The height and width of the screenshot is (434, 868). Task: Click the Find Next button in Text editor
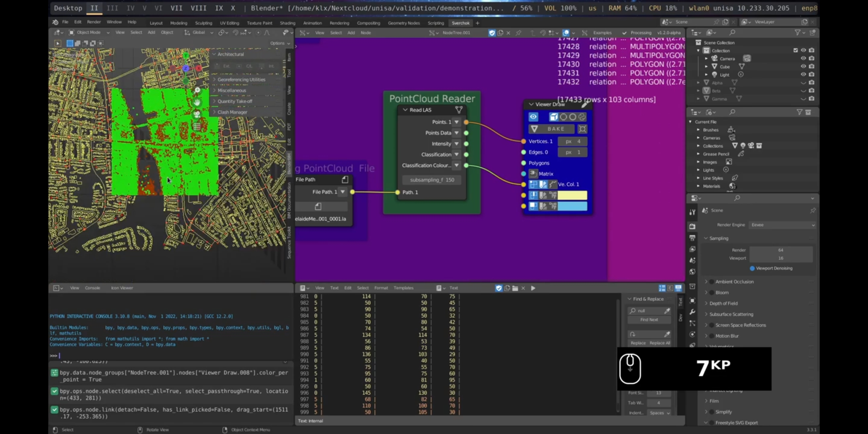(649, 320)
